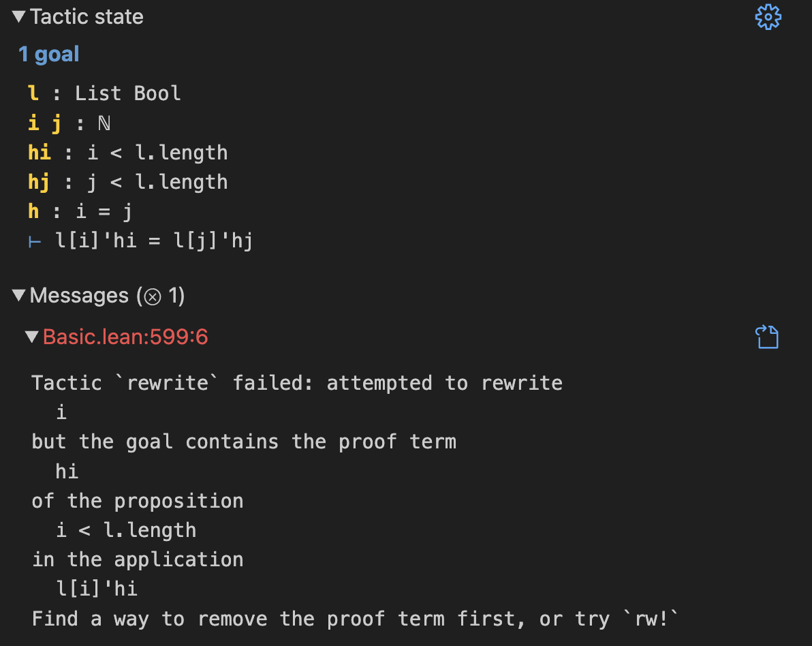Collapse the Tactic state section
The image size is (812, 646).
click(18, 17)
